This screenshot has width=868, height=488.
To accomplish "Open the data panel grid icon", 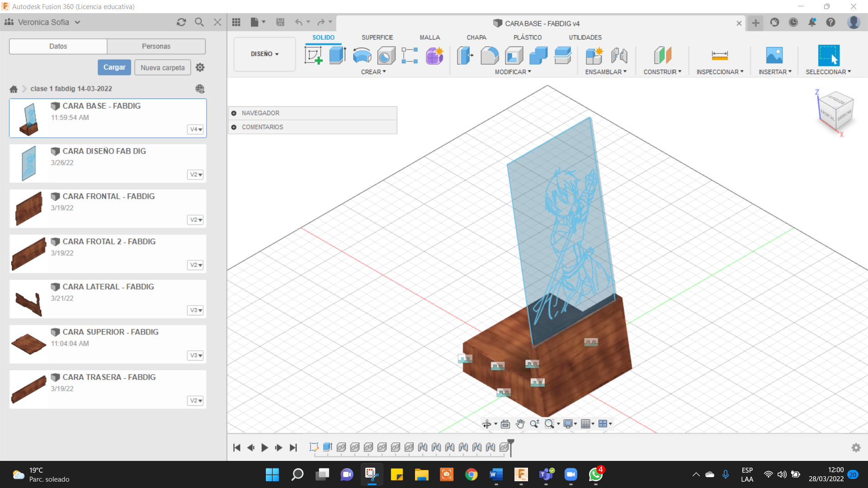I will pyautogui.click(x=236, y=22).
